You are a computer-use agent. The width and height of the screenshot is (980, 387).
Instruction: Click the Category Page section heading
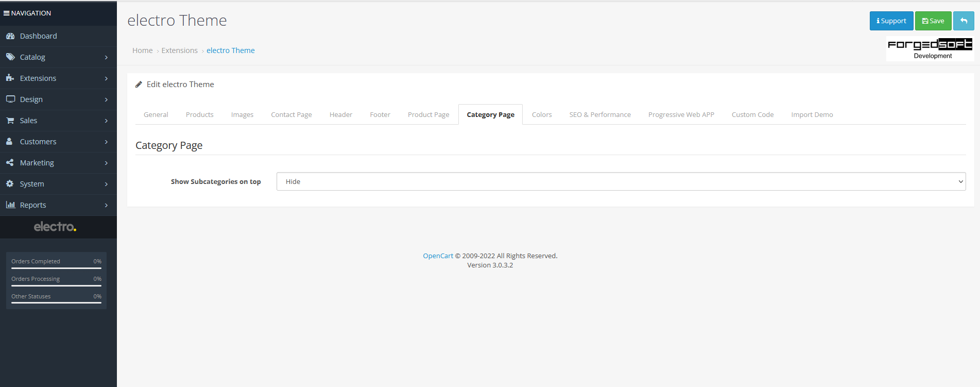[x=169, y=145]
